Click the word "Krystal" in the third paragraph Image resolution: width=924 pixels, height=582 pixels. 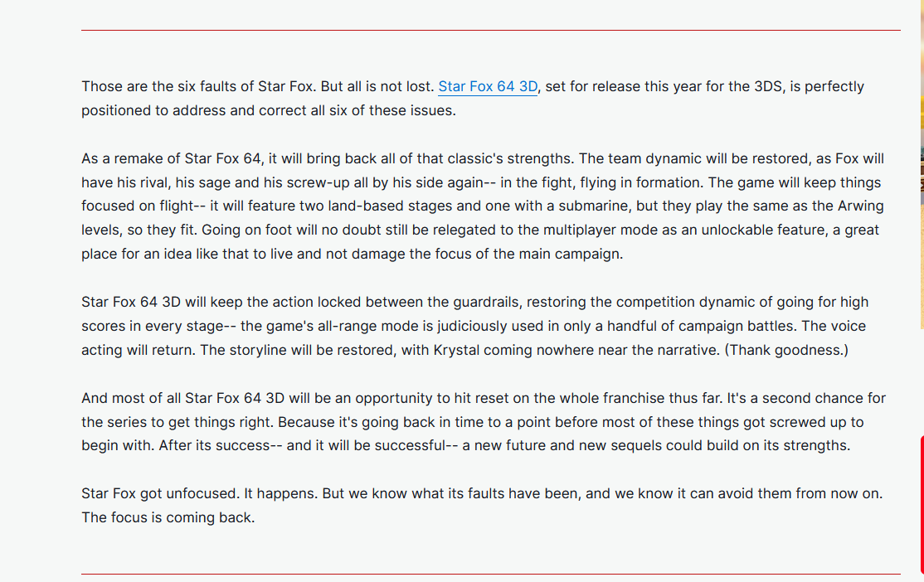tap(456, 350)
